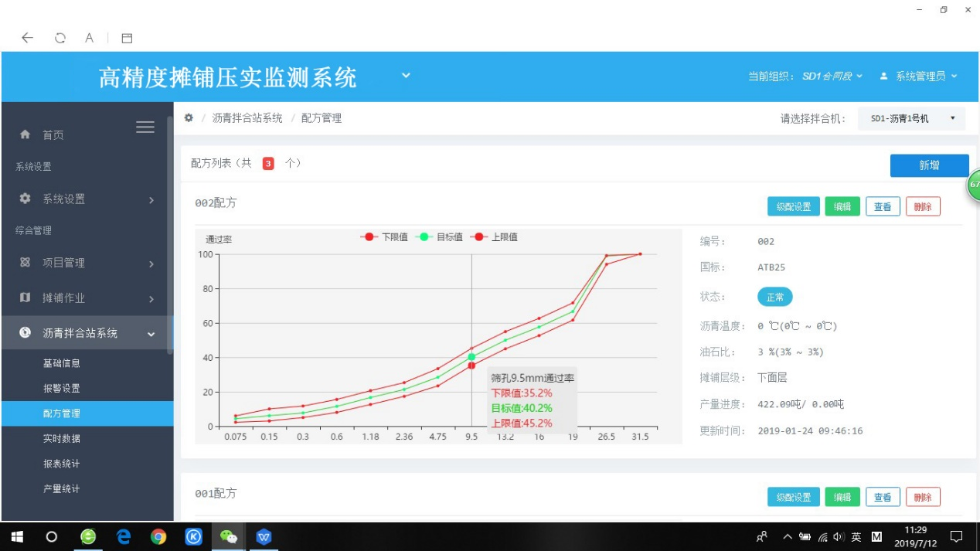The image size is (980, 551).
Task: Click the gear icon for 系统设置
Action: [25, 199]
